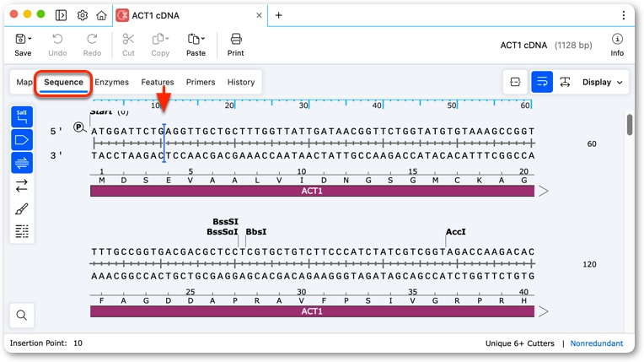The image size is (644, 362).
Task: Click the Insertion Point status text
Action: point(46,343)
